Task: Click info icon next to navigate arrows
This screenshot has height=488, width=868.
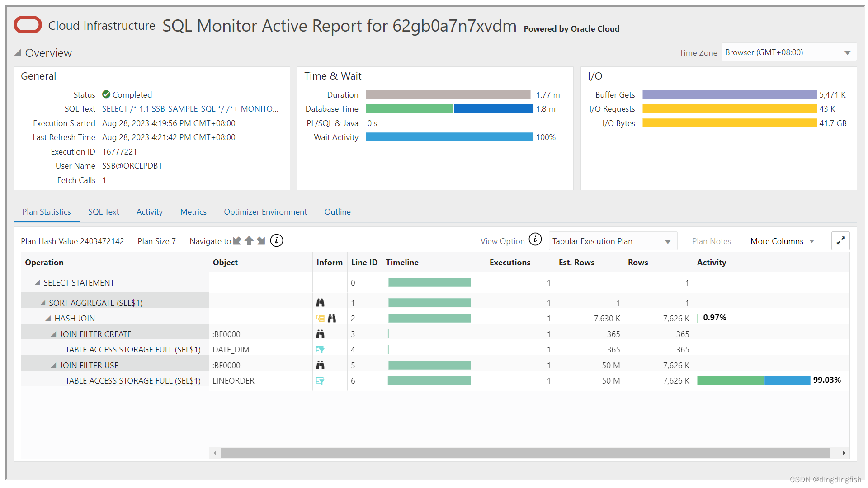Action: tap(277, 241)
